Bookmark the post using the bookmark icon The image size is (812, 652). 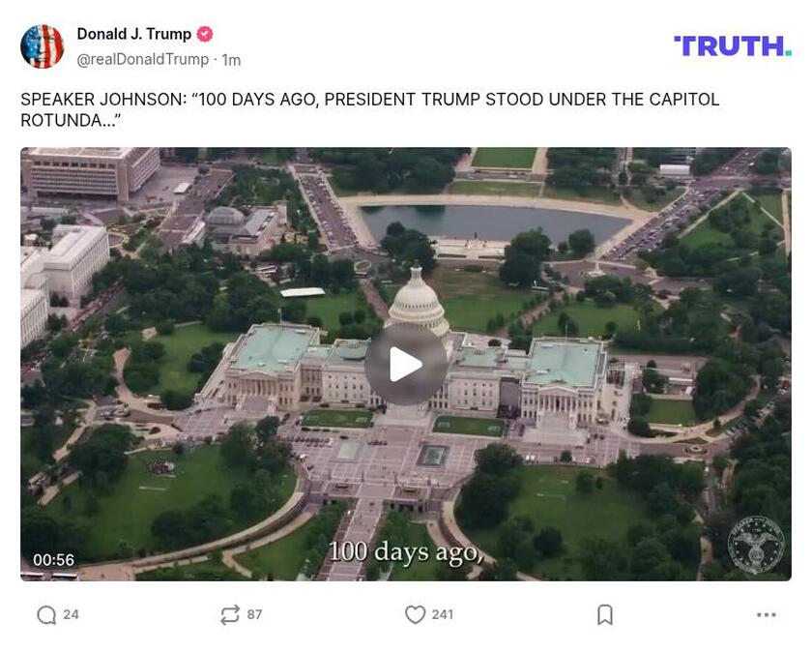pyautogui.click(x=603, y=613)
